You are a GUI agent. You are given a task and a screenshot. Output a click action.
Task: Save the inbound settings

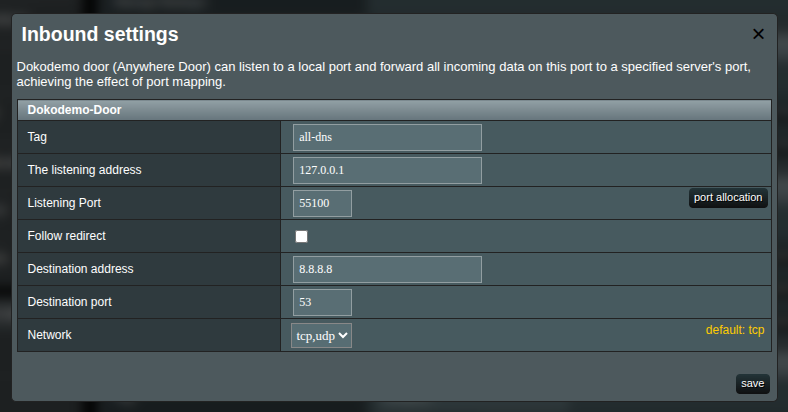(752, 383)
